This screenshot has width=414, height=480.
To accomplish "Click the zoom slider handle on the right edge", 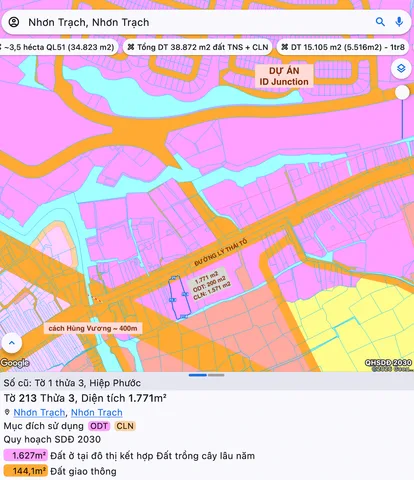I will click(402, 92).
